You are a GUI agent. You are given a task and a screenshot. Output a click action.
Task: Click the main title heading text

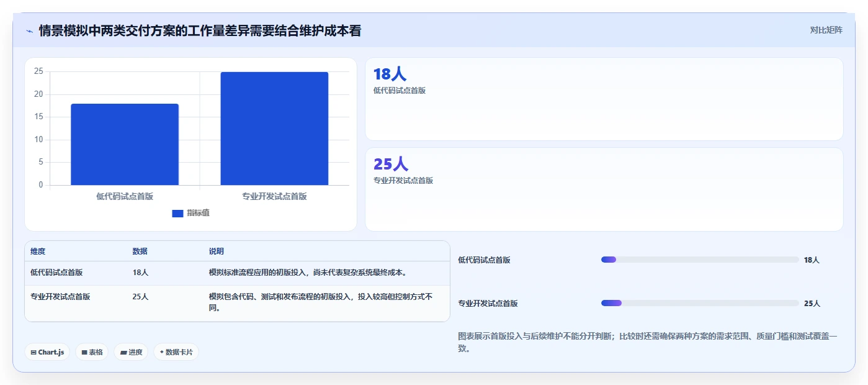[x=200, y=30]
